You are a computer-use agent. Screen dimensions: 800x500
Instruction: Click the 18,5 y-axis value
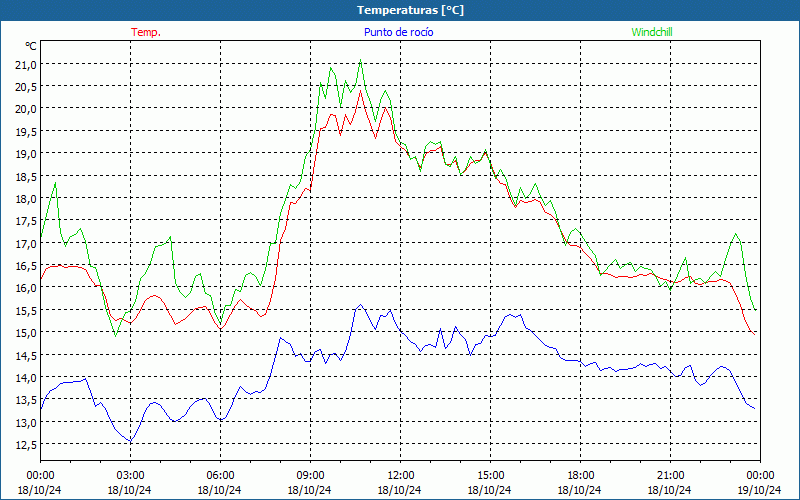click(27, 176)
